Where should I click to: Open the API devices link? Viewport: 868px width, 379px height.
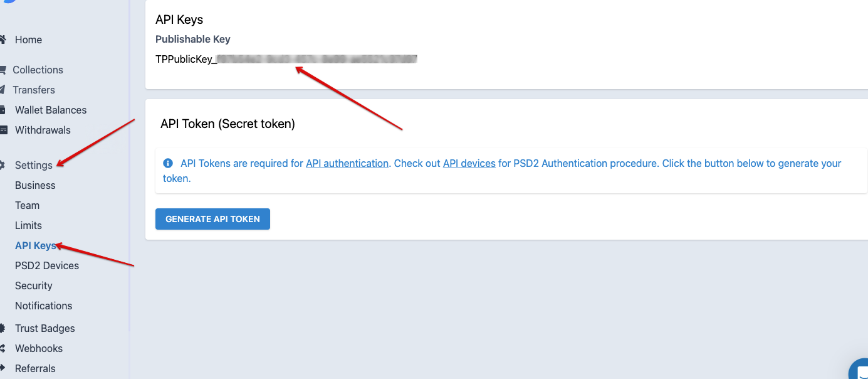tap(469, 163)
